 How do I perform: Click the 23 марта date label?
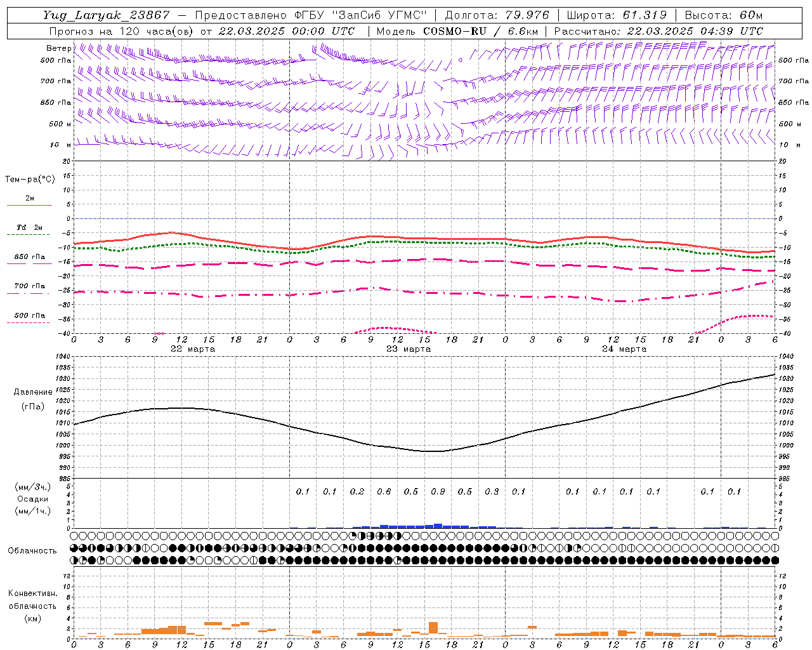point(409,349)
